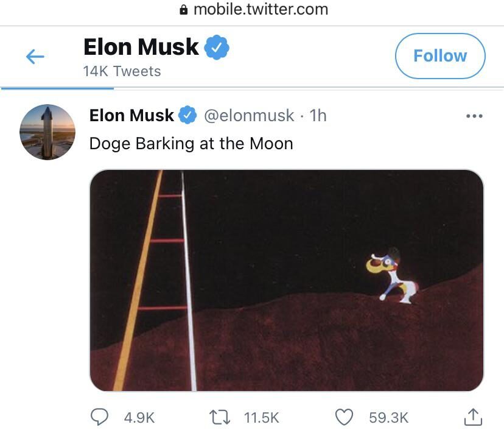Go back using the left arrow
Screen dimensions: 504x430
click(x=35, y=57)
